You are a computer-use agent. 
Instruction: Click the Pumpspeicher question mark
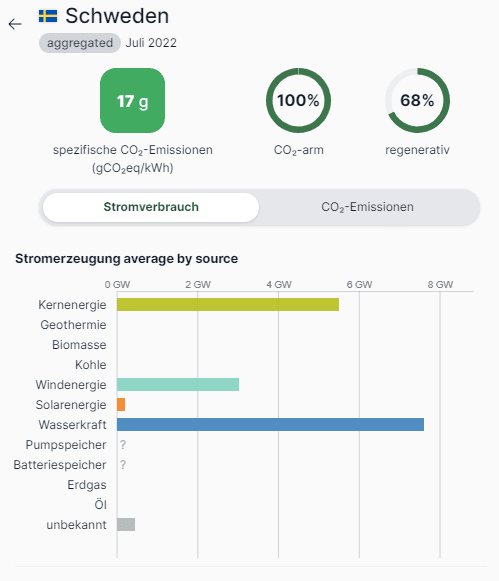tap(123, 445)
